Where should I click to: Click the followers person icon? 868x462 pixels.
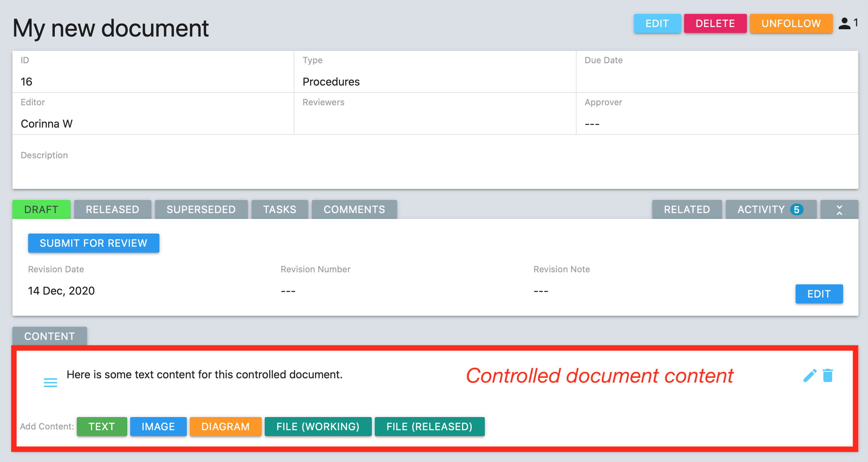coord(844,23)
